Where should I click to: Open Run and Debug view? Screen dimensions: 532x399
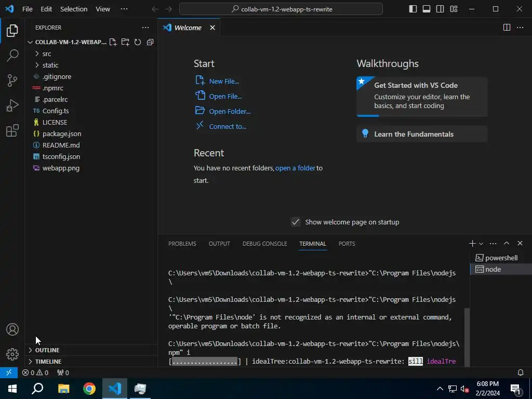tap(12, 105)
